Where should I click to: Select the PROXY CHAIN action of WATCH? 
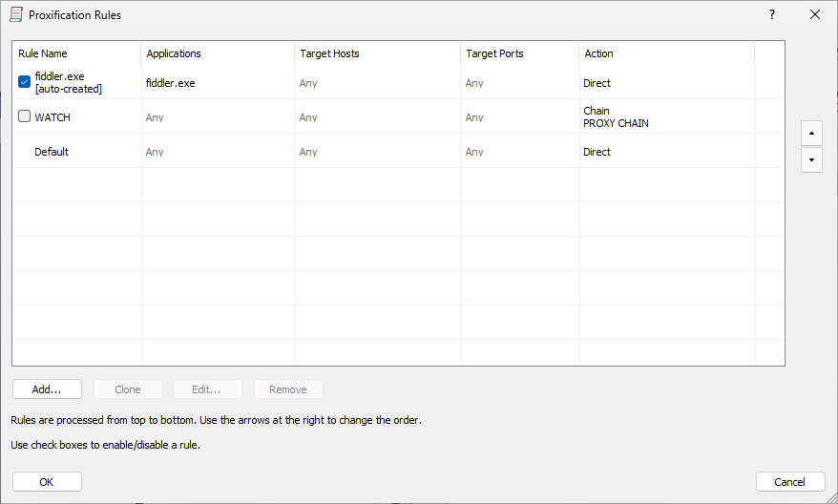point(616,123)
